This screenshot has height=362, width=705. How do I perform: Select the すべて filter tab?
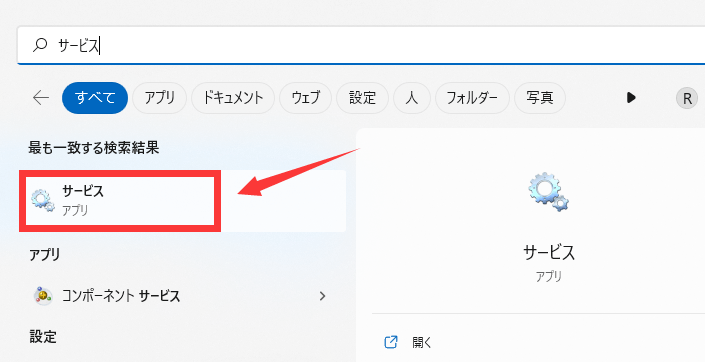pyautogui.click(x=95, y=98)
